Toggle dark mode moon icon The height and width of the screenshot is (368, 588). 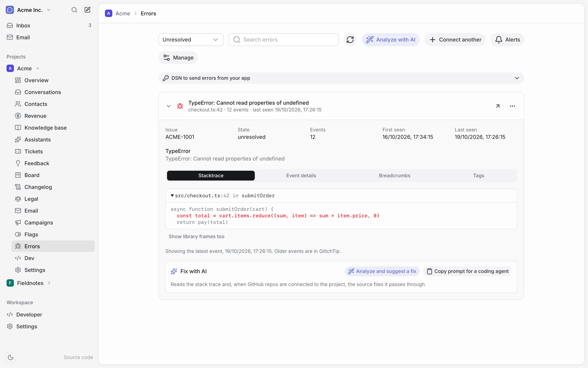click(10, 357)
